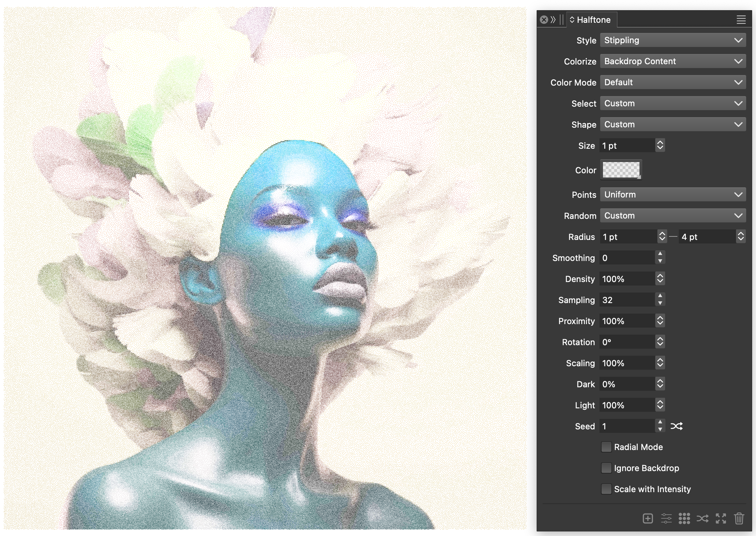756x536 pixels.
Task: Click the shuffle icon in bottom toolbar
Action: [702, 518]
